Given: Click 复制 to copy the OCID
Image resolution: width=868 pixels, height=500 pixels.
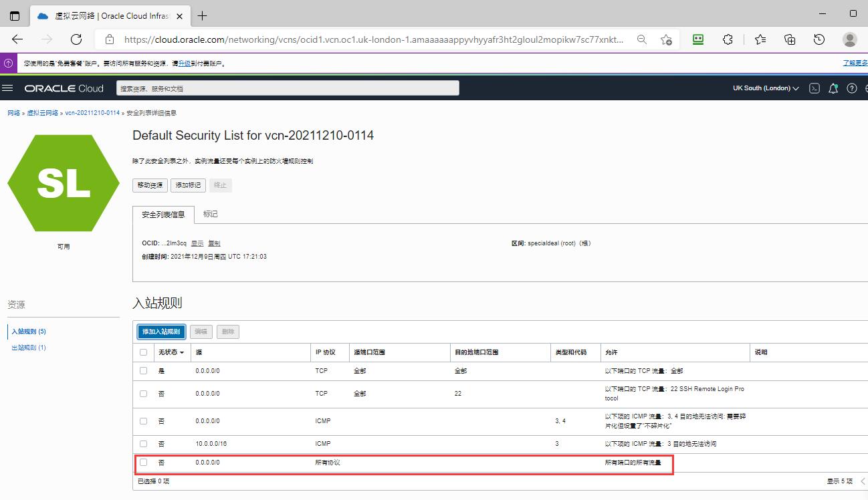Looking at the screenshot, I should click(214, 243).
